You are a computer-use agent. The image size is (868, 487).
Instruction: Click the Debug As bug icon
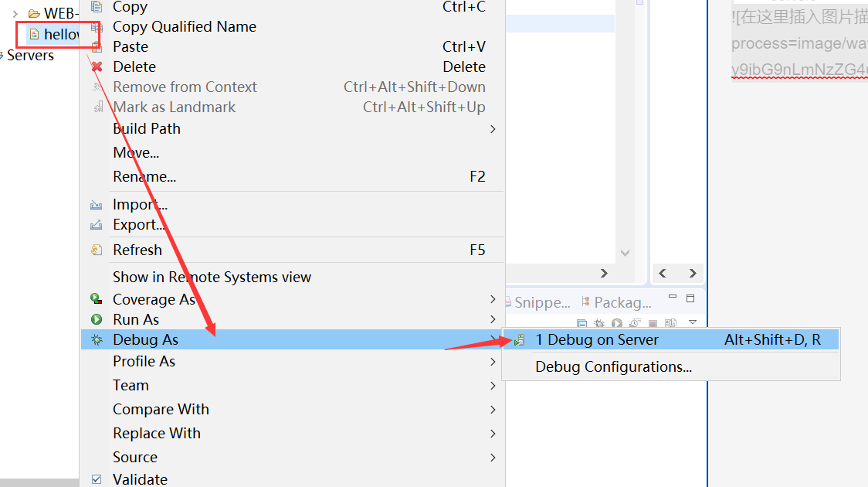pyautogui.click(x=96, y=339)
